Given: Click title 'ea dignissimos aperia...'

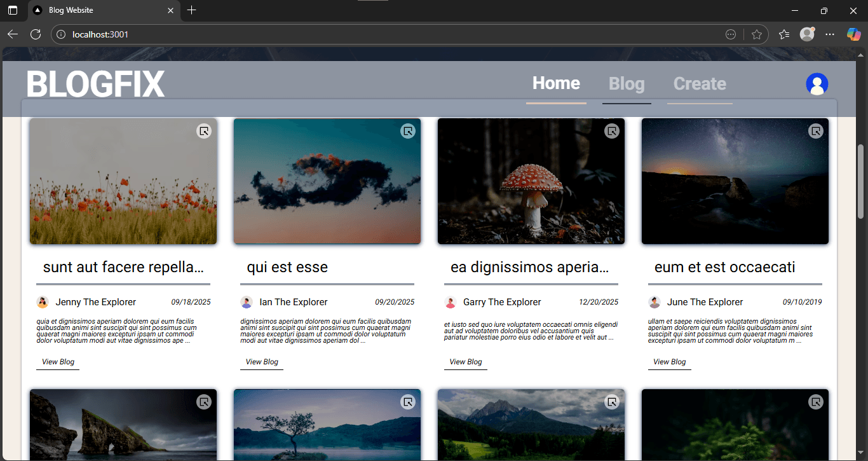Looking at the screenshot, I should 530,267.
